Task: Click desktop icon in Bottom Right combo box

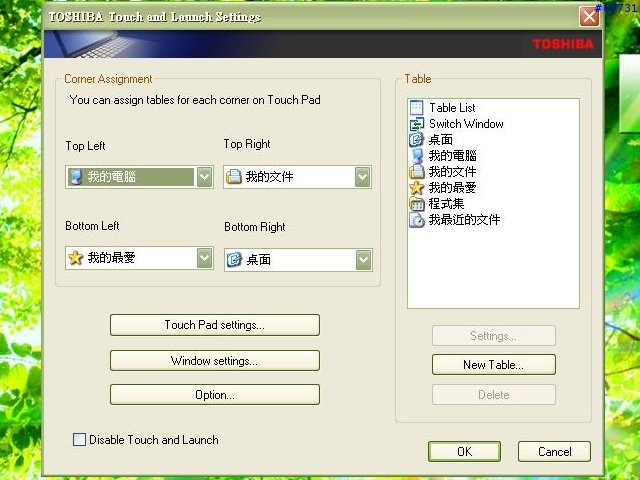Action: click(x=234, y=260)
